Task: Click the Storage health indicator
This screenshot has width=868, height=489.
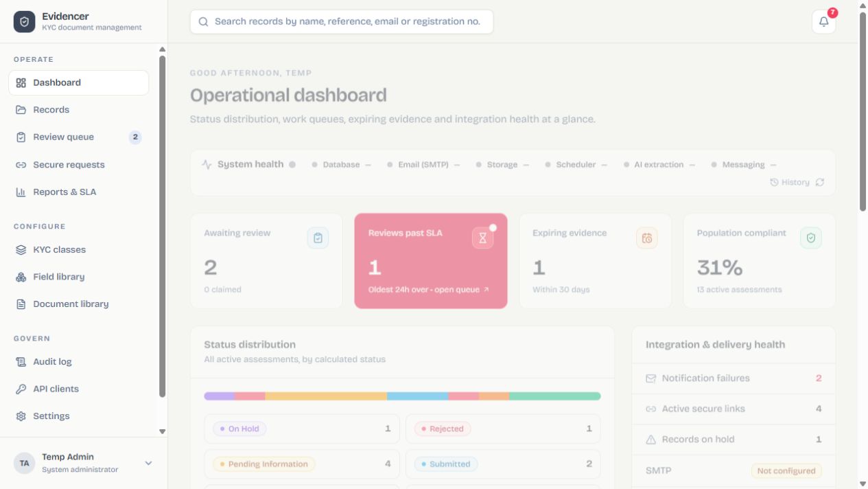Action: 502,165
